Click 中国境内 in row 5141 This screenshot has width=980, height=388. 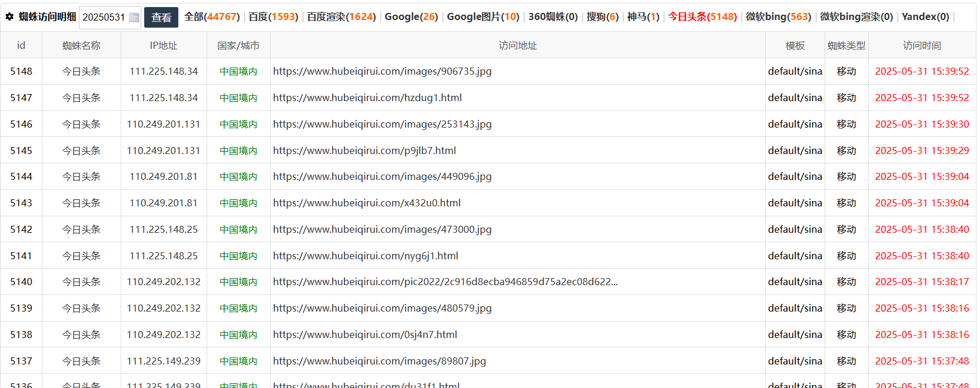(238, 256)
